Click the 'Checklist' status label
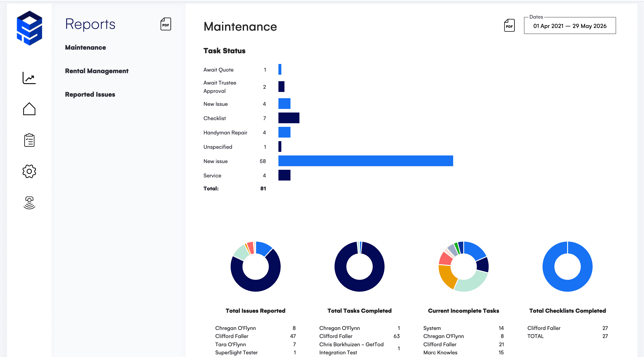The image size is (644, 357). tap(215, 118)
